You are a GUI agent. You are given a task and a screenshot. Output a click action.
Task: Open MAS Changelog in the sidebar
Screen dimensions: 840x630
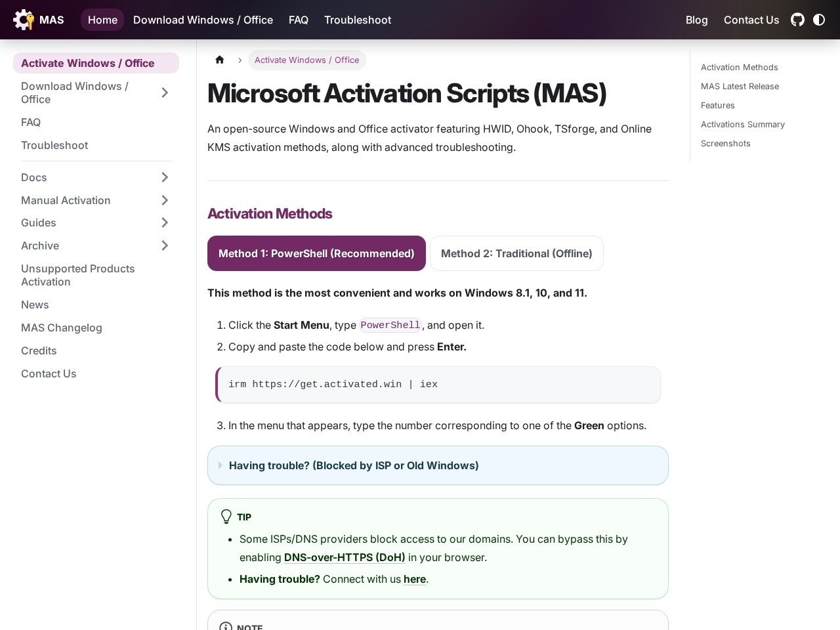[x=62, y=327]
